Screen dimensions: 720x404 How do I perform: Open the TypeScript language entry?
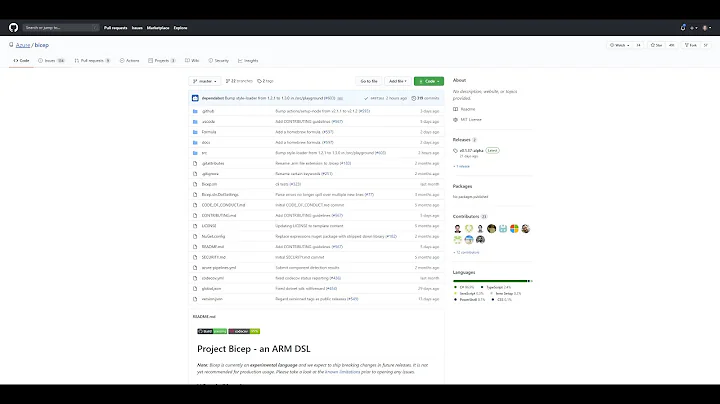point(496,287)
